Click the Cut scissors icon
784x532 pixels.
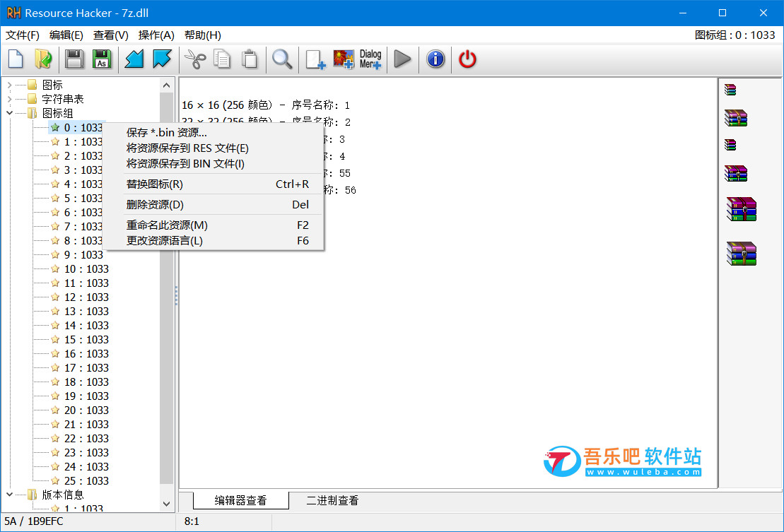[195, 59]
